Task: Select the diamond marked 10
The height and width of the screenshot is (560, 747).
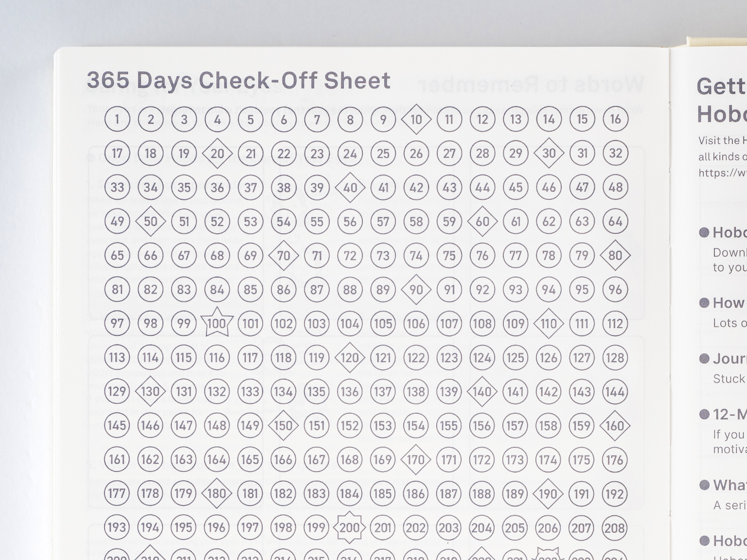Action: point(416,119)
